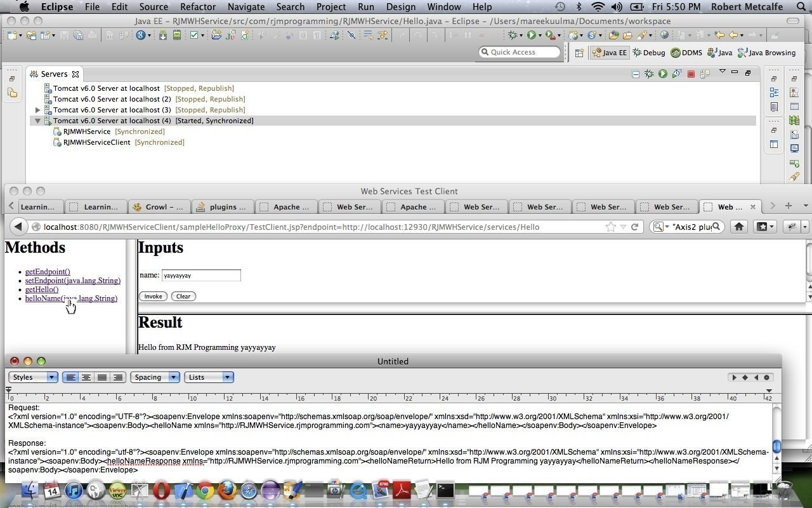Expand Tomcat v6.0 Server at localhost (3)
Image resolution: width=812 pixels, height=508 pixels.
click(x=38, y=110)
